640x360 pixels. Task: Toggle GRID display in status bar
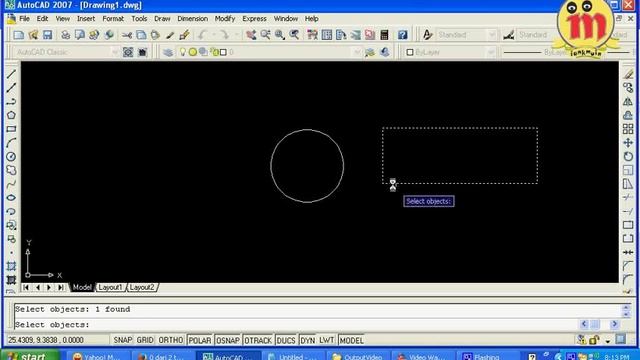145,340
